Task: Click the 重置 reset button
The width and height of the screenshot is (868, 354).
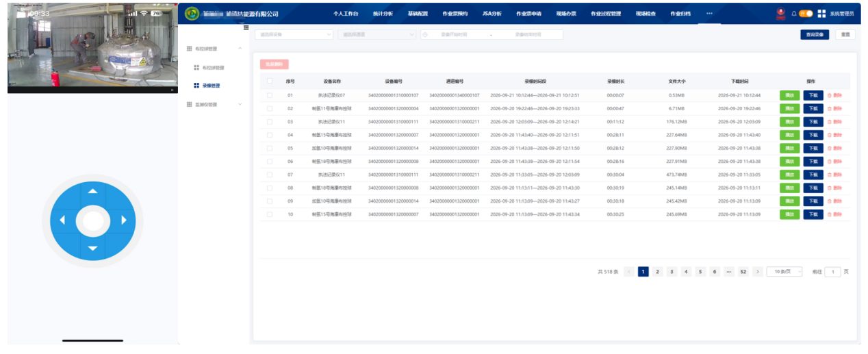Action: click(x=845, y=34)
